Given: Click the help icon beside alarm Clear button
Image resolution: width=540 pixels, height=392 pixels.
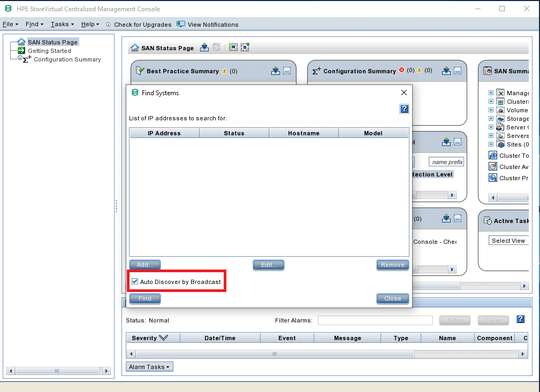Looking at the screenshot, I should pyautogui.click(x=520, y=319).
